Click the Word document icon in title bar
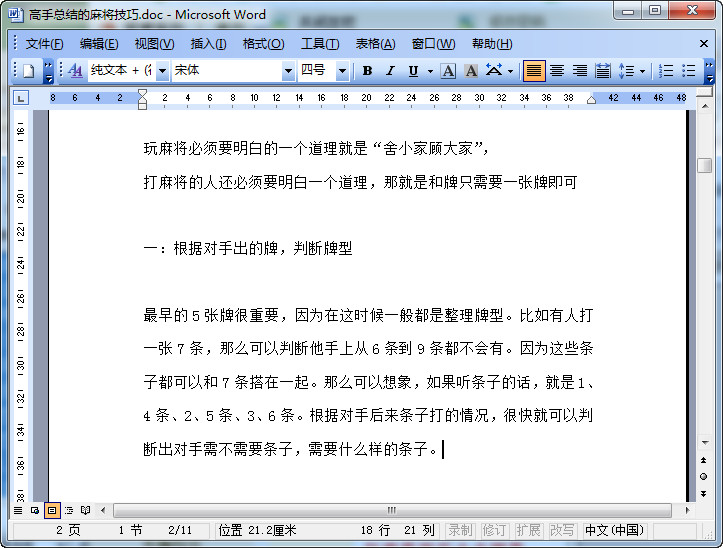The image size is (723, 548). pyautogui.click(x=15, y=14)
